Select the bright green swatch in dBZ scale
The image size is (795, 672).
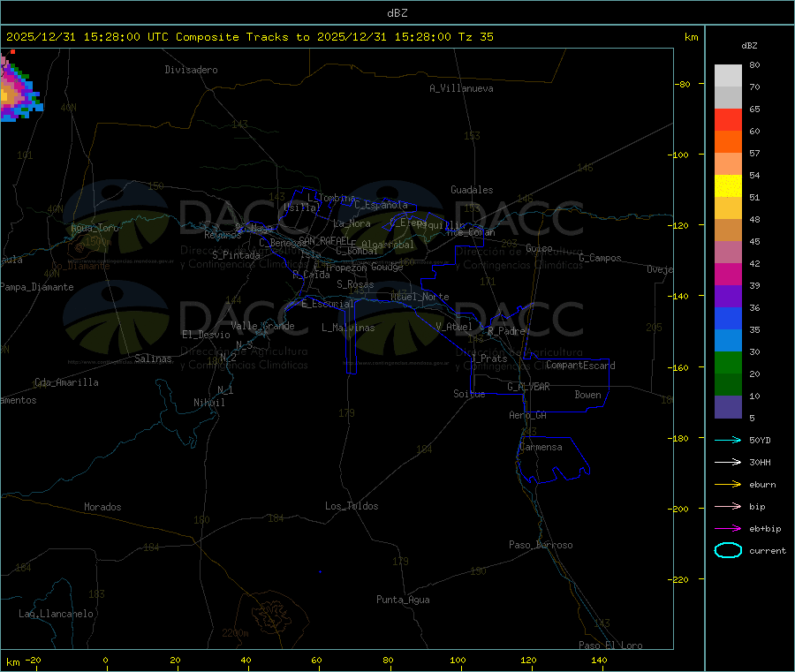(728, 362)
